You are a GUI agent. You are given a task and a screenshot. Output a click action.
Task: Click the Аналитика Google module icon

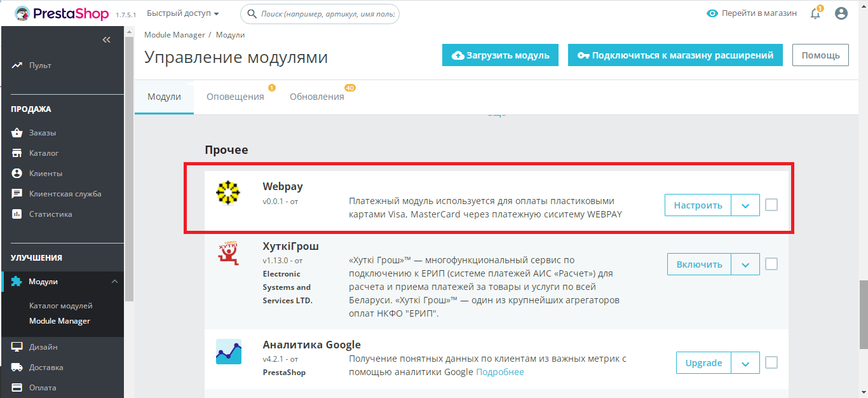pyautogui.click(x=228, y=352)
